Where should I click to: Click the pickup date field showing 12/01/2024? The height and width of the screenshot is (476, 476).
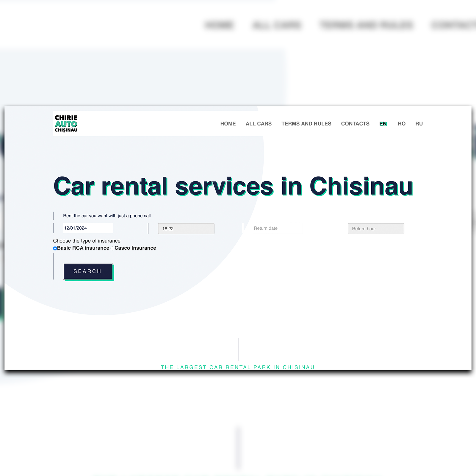[x=88, y=228]
